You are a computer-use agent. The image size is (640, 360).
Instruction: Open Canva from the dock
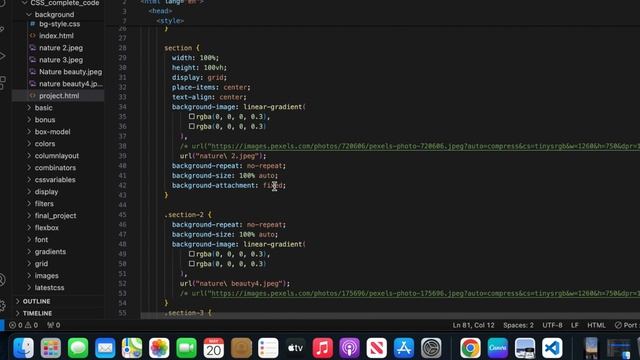click(x=498, y=348)
